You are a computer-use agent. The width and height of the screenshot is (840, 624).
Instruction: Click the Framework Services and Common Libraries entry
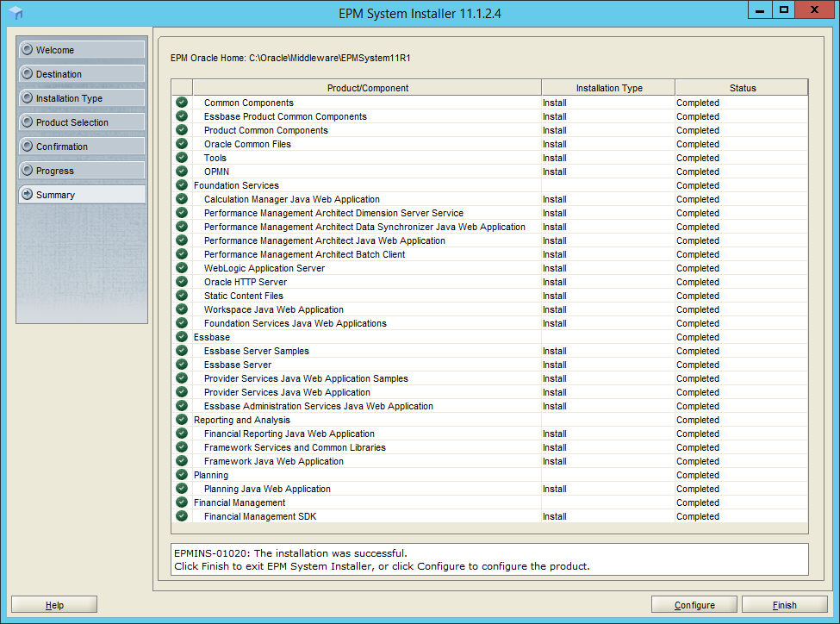tap(295, 447)
